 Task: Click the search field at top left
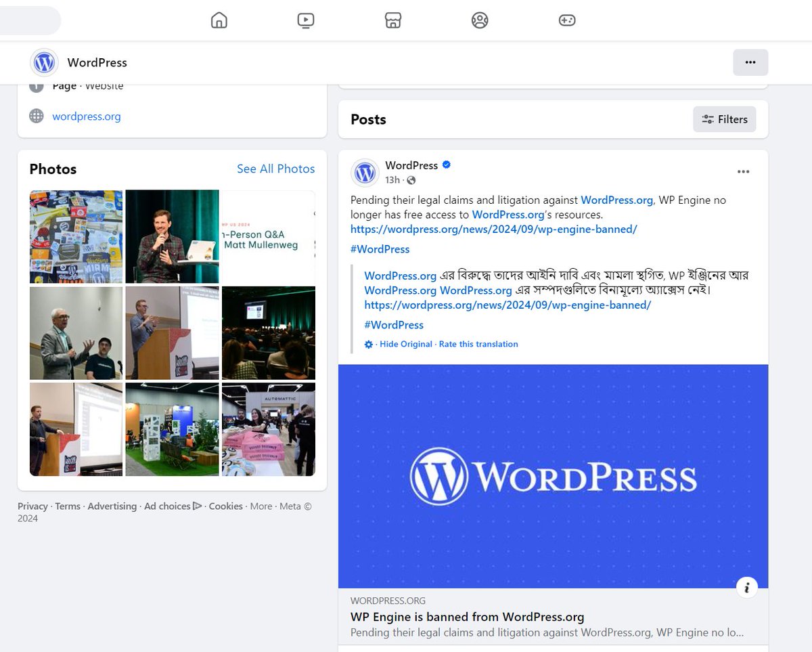[30, 20]
